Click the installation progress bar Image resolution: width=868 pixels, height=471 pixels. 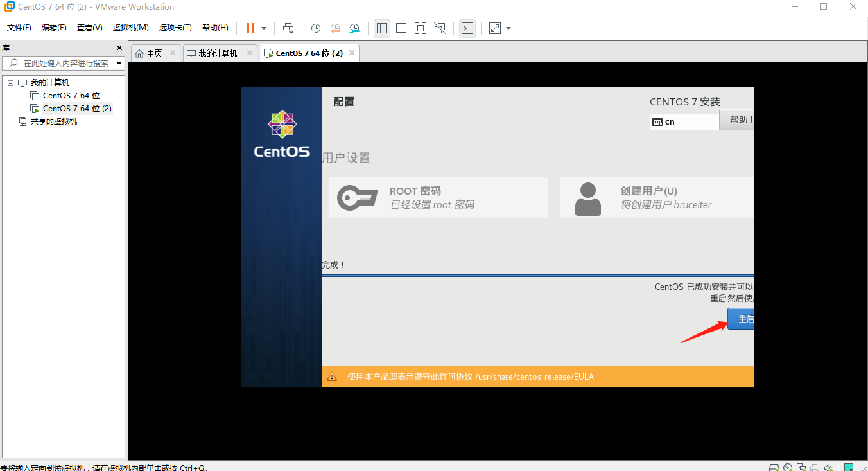pyautogui.click(x=538, y=275)
